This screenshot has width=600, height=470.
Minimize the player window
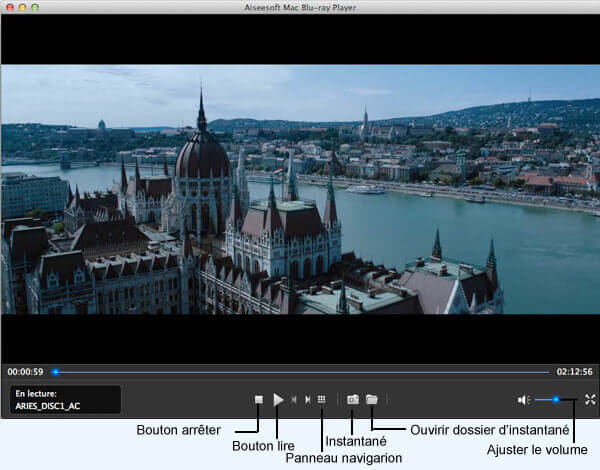(x=22, y=7)
